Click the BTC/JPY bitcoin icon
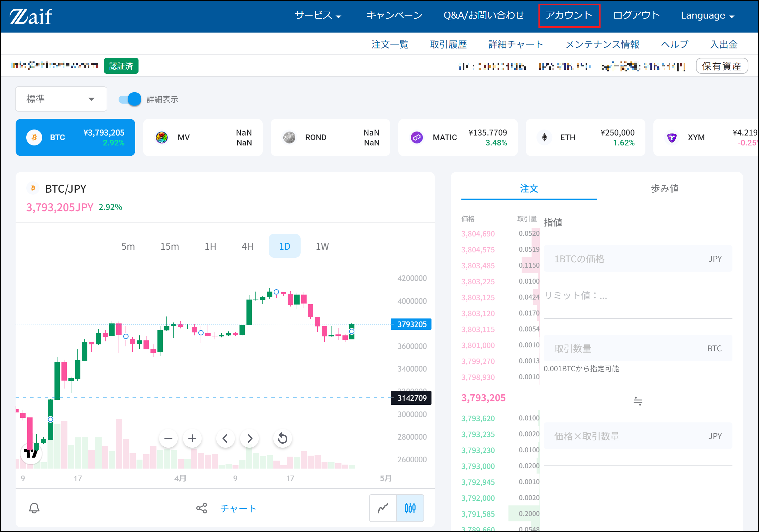 click(33, 188)
